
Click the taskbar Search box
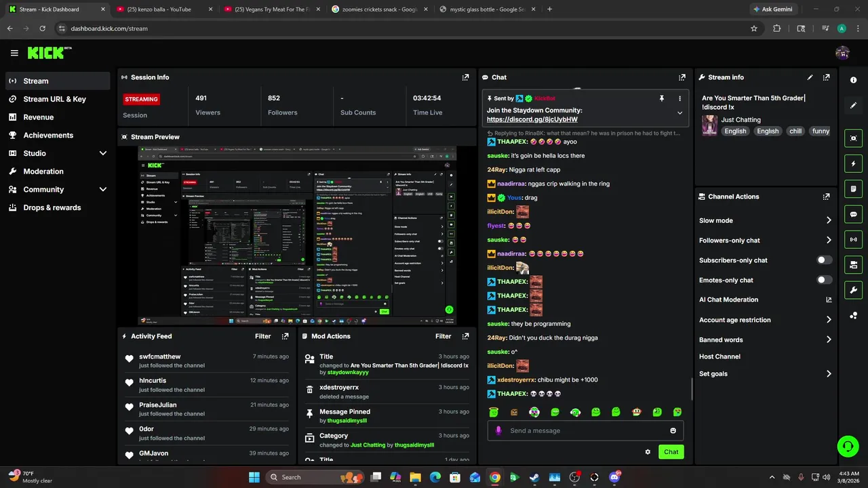[316, 477]
